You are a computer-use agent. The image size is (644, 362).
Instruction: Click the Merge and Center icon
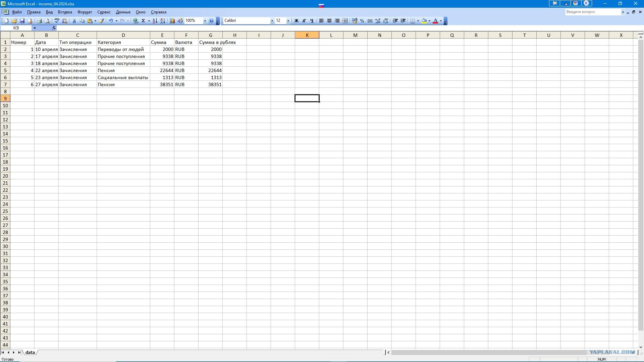pos(345,21)
